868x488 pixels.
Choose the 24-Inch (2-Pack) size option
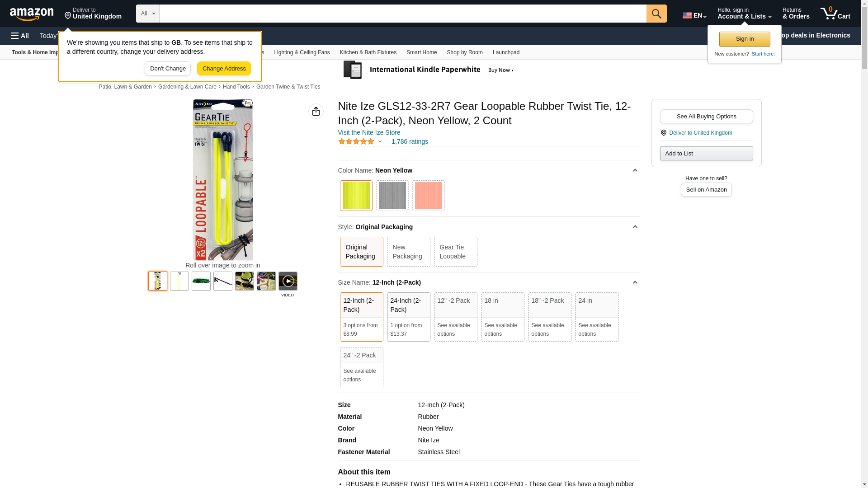pyautogui.click(x=408, y=316)
